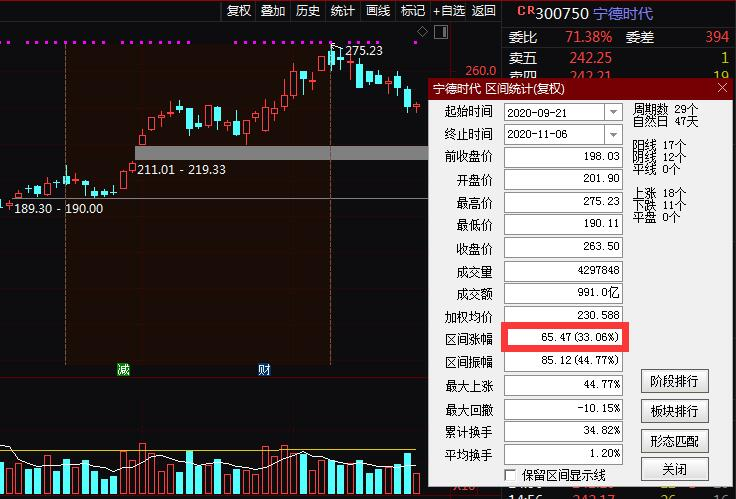Click 返回 to go back
Screen dimensions: 736x499
[483, 10]
